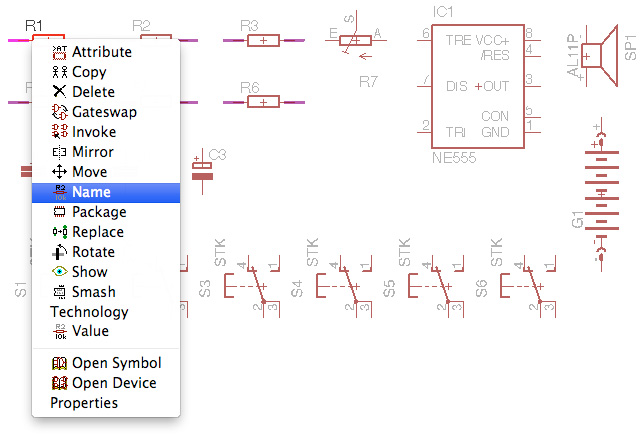This screenshot has height=438, width=640.
Task: Click the Delete X icon
Action: click(x=59, y=92)
